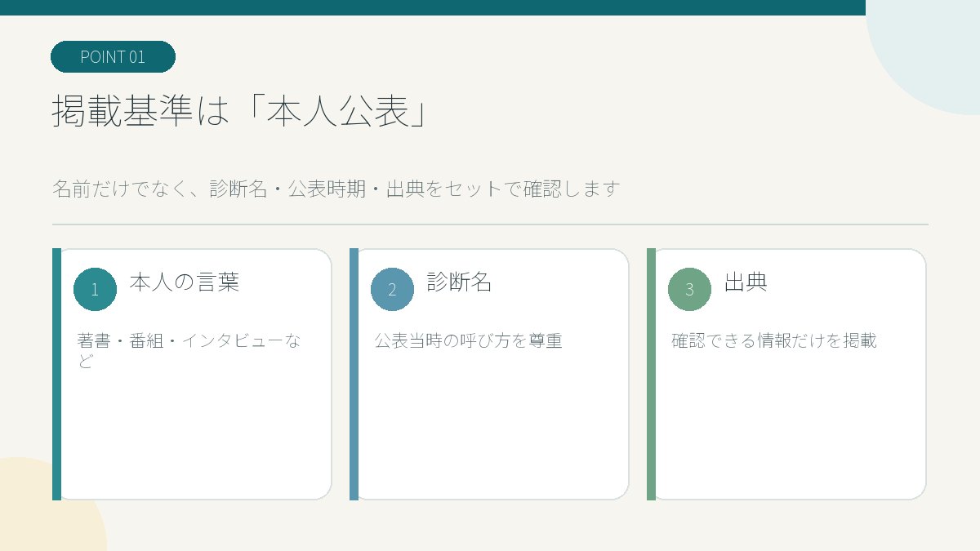
Task: Click the number 1 circle badge
Action: (95, 289)
